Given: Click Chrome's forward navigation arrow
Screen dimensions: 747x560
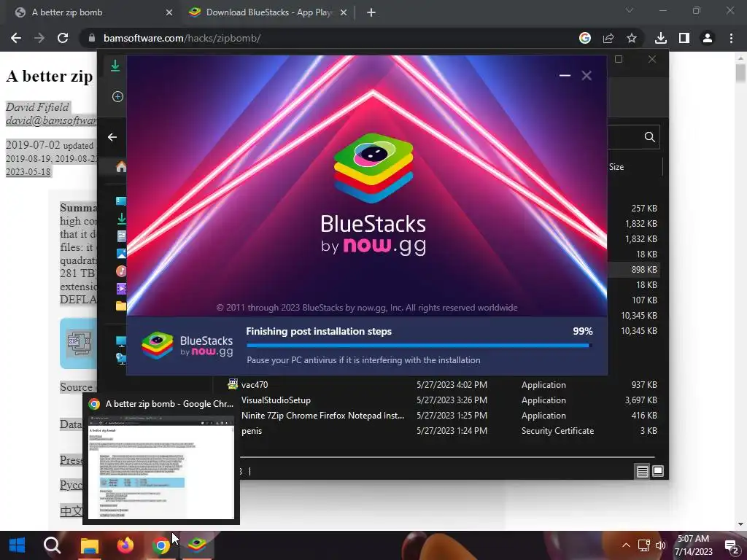Looking at the screenshot, I should click(39, 38).
